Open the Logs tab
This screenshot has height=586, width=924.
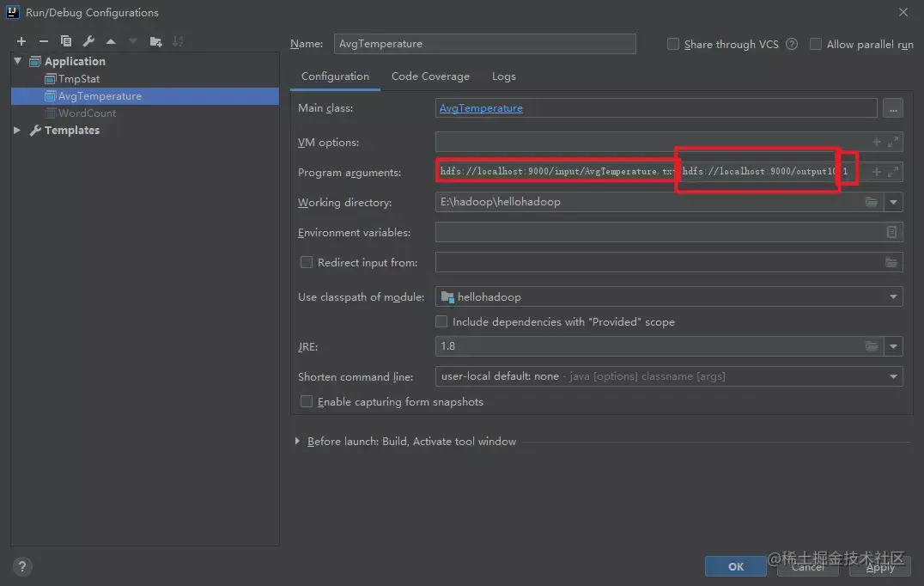tap(504, 76)
